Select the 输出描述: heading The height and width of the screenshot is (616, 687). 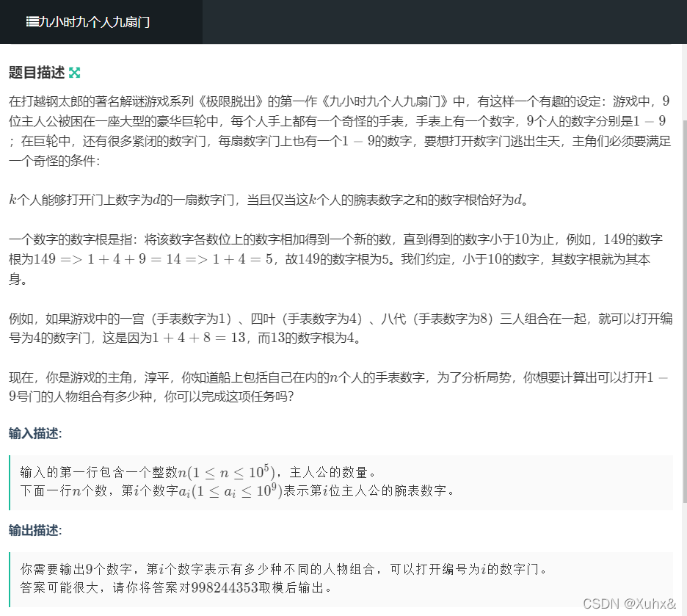coord(35,530)
